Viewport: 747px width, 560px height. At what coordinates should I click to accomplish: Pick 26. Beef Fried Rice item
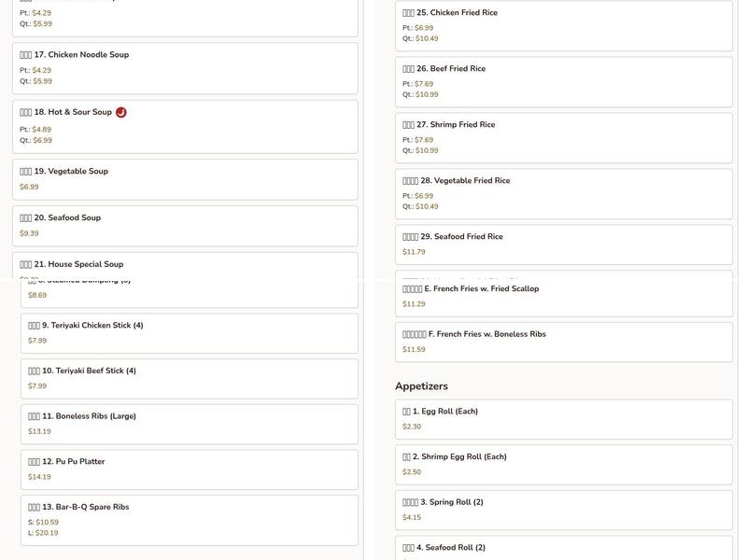564,82
